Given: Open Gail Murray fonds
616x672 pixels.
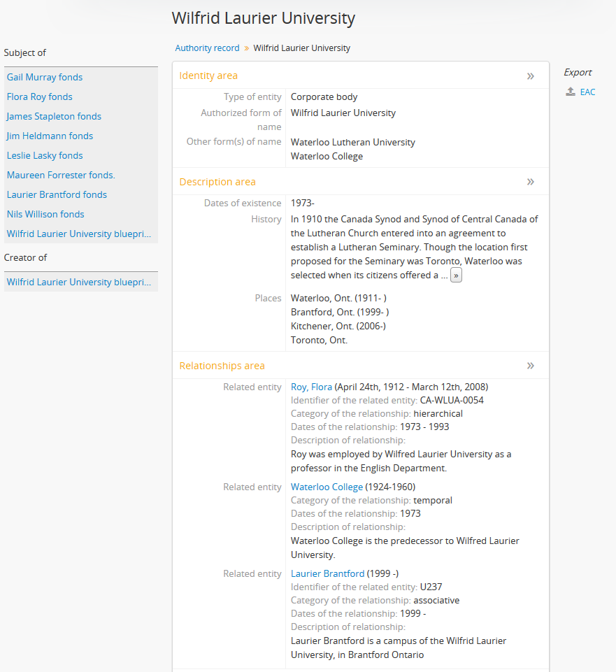Looking at the screenshot, I should tap(45, 78).
